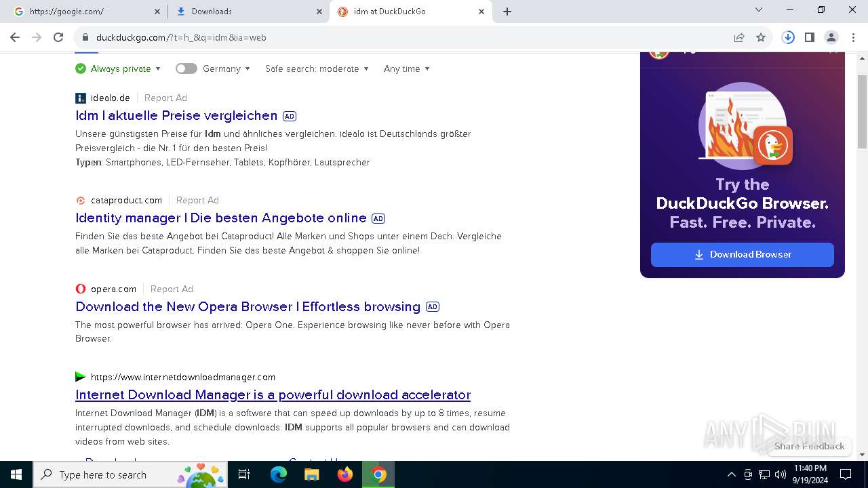Open Chrome downloads indicator

click(788, 37)
